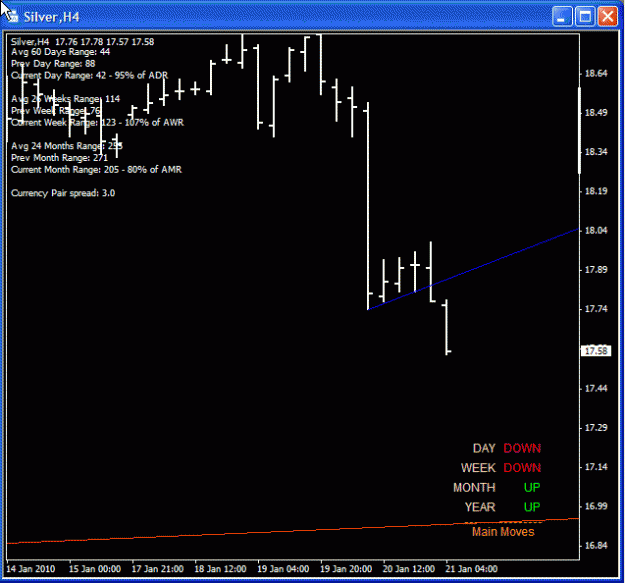Click 'Currency Pair spread: 3.0' text
This screenshot has height=583, width=625.
(63, 193)
